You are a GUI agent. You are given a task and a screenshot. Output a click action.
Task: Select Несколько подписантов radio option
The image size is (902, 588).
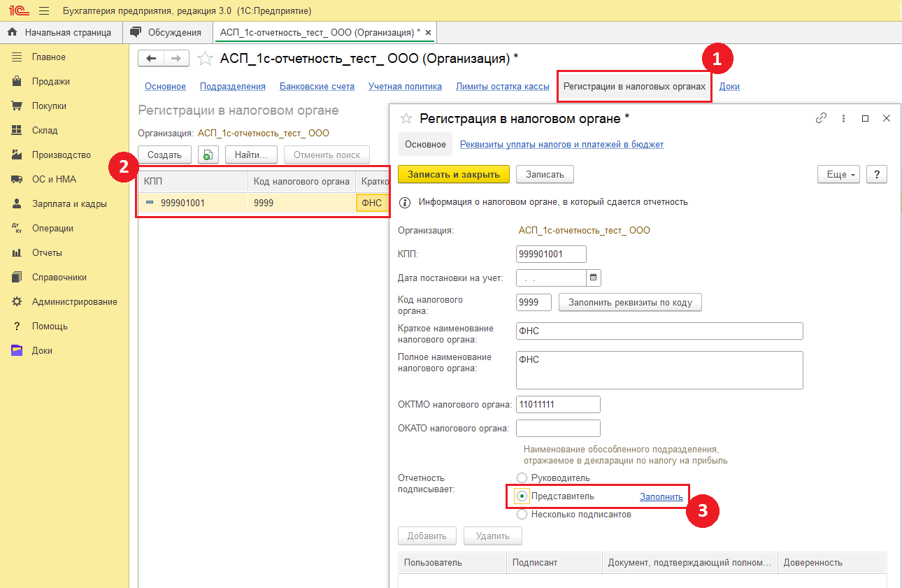522,514
